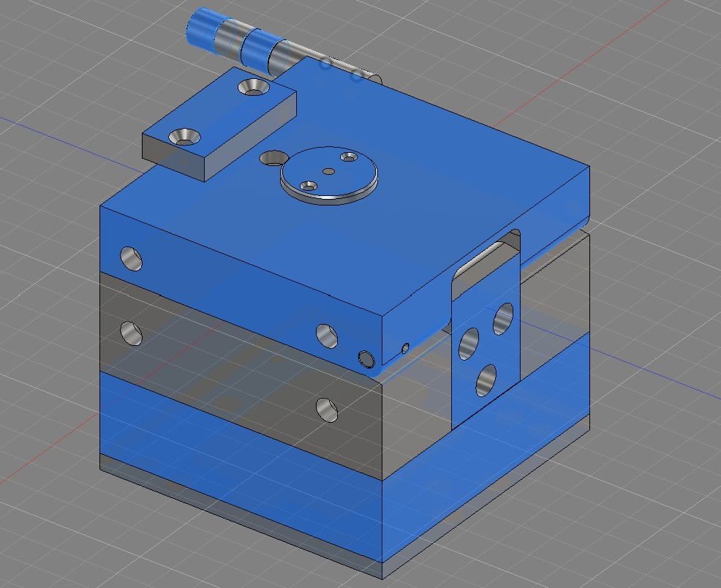Screen dimensions: 721x588
Task: Select the far countersunk hole on the small block
Action: (252, 87)
